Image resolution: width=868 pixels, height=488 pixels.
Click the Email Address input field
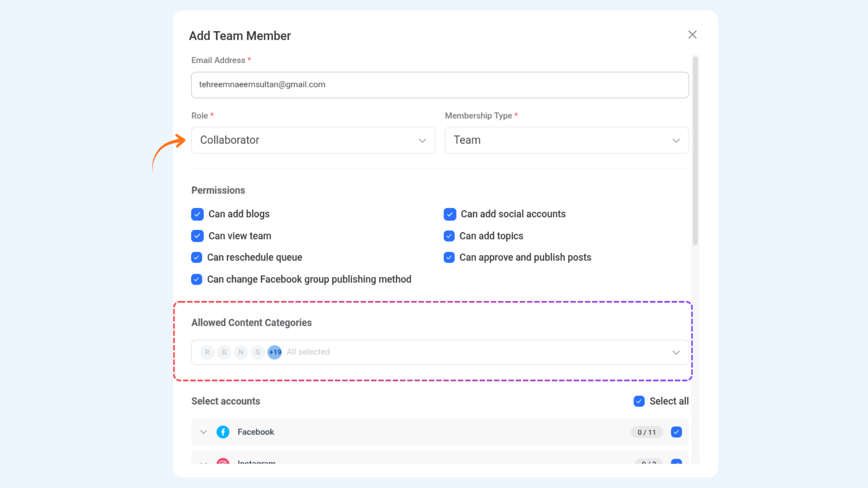tap(439, 85)
